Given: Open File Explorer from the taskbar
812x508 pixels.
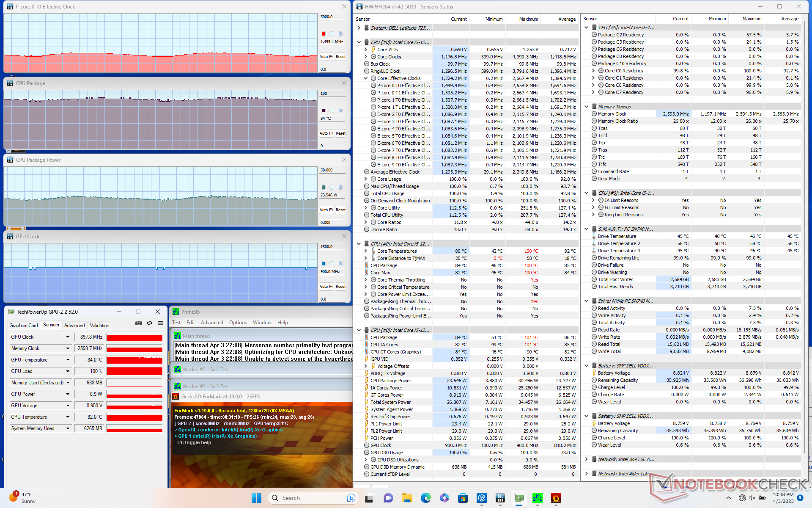Looking at the screenshot, I should coord(407,498).
